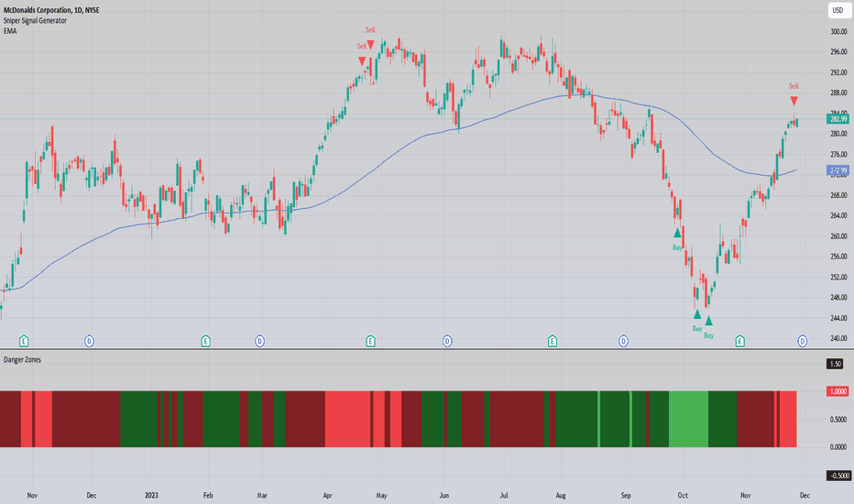This screenshot has height=504, width=854.
Task: Click the 260.00 price axis label
Action: [x=838, y=236]
